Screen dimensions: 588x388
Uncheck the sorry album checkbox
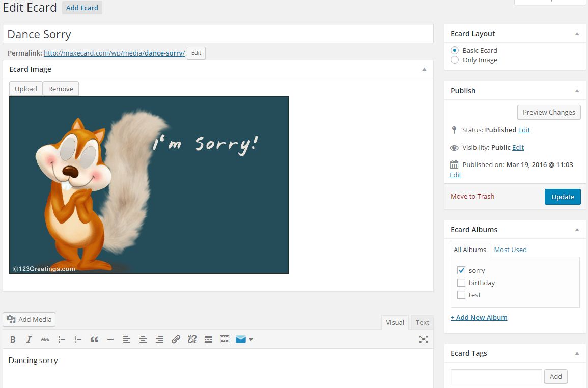pos(461,270)
